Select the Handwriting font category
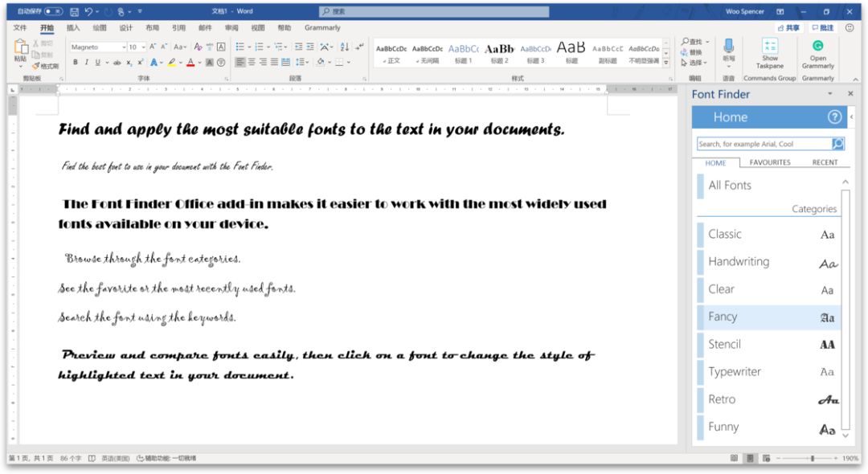The width and height of the screenshot is (868, 474). click(x=768, y=262)
